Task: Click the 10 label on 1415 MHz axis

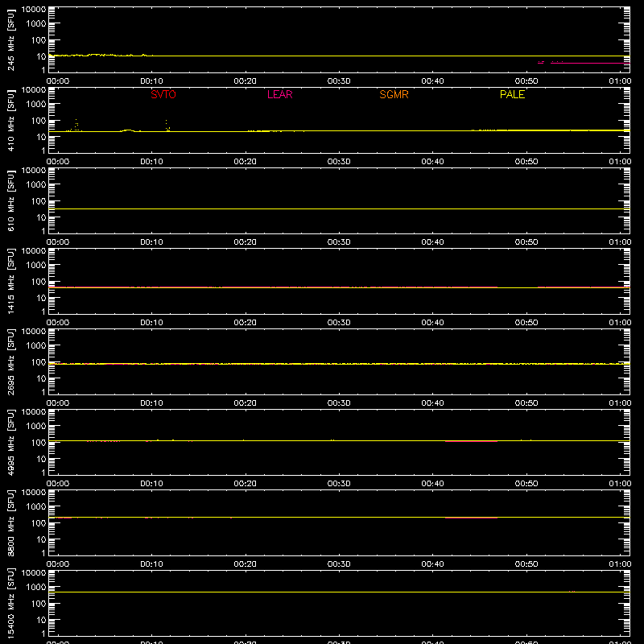Action: point(41,298)
